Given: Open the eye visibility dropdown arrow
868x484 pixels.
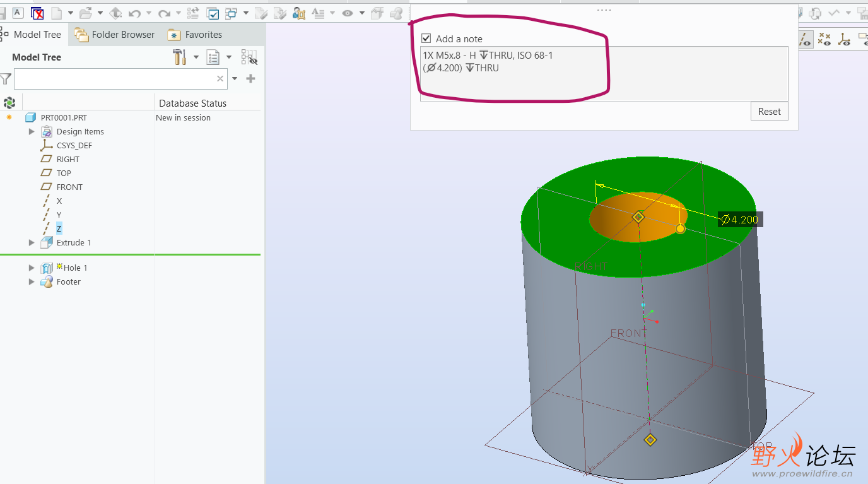Looking at the screenshot, I should 362,13.
